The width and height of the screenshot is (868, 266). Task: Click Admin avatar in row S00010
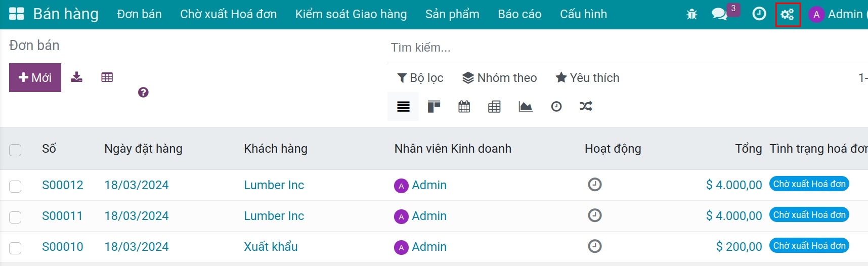tap(401, 247)
